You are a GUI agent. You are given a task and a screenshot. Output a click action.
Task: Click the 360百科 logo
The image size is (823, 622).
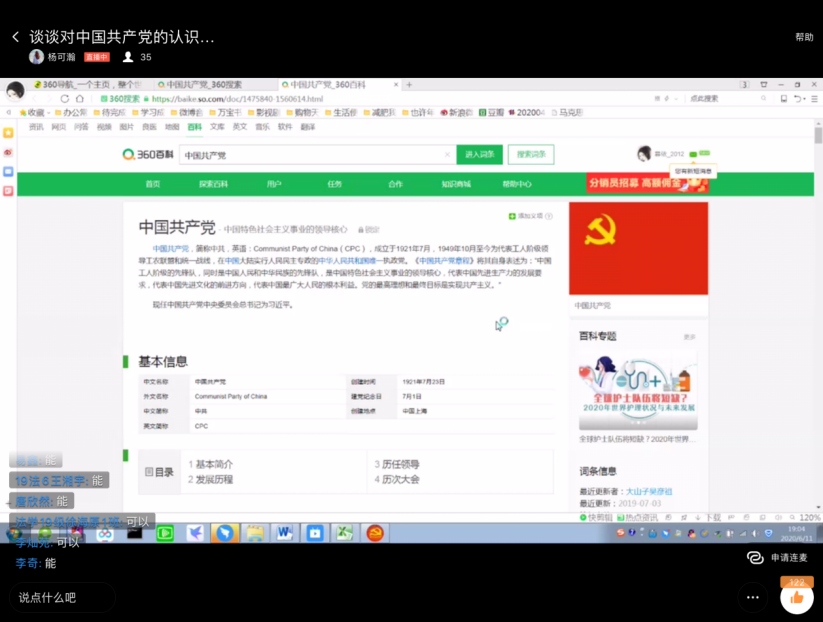coord(147,155)
